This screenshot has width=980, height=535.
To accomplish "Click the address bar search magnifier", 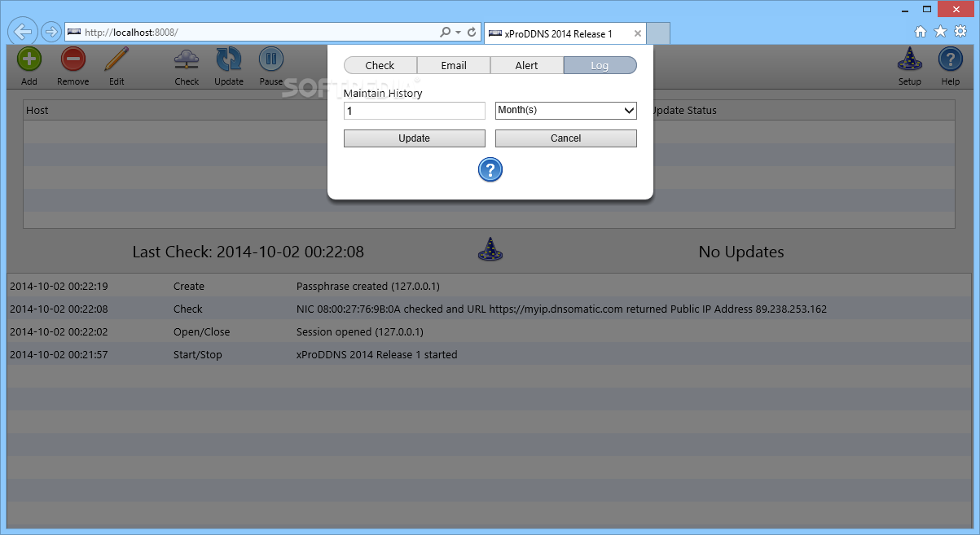I will click(445, 32).
